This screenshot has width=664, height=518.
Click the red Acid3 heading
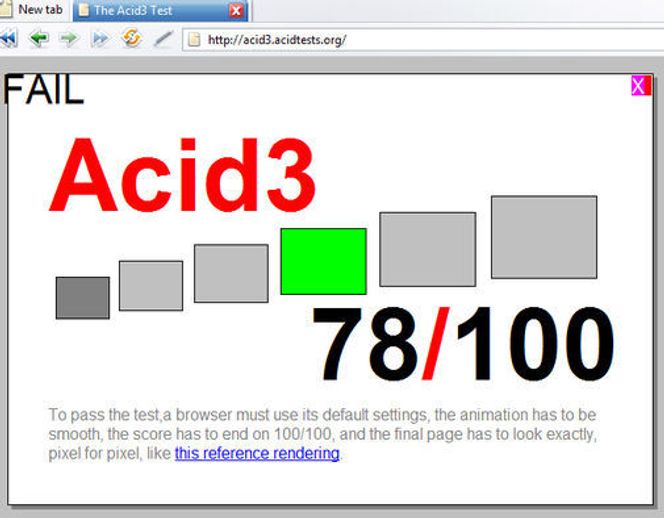[x=182, y=175]
